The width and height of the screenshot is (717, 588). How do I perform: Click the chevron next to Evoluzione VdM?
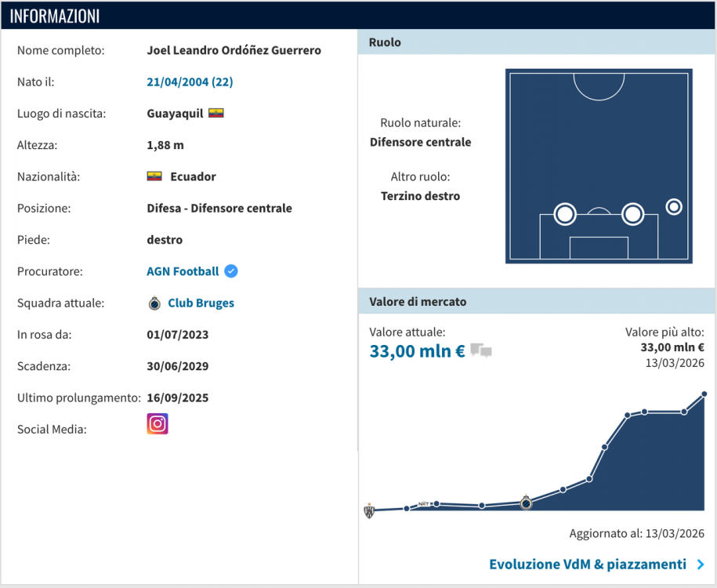700,564
